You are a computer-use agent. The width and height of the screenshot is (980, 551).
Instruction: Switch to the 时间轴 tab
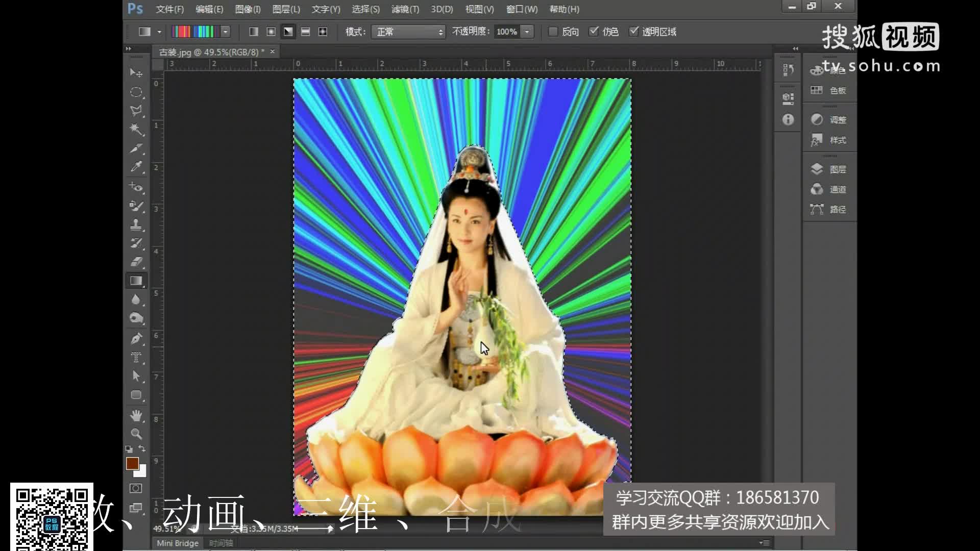221,543
